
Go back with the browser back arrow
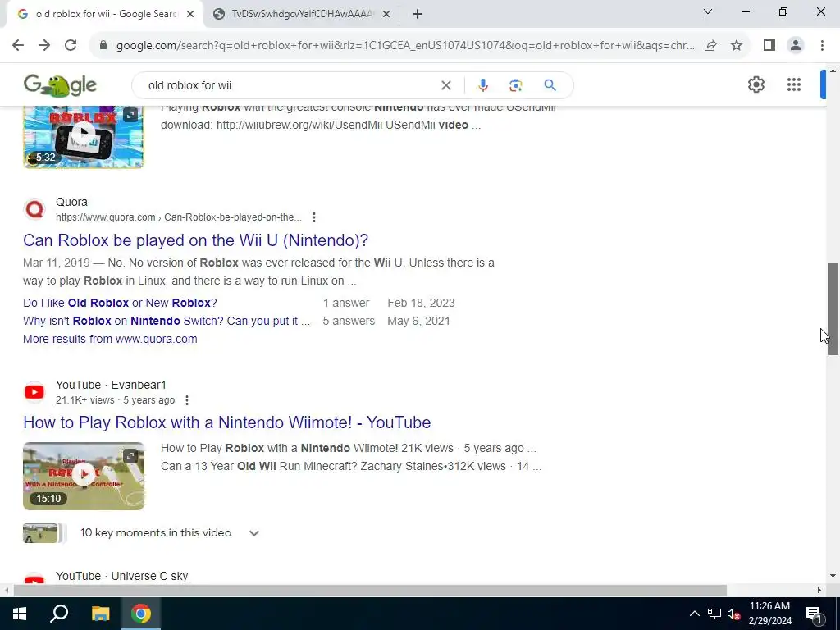[18, 46]
